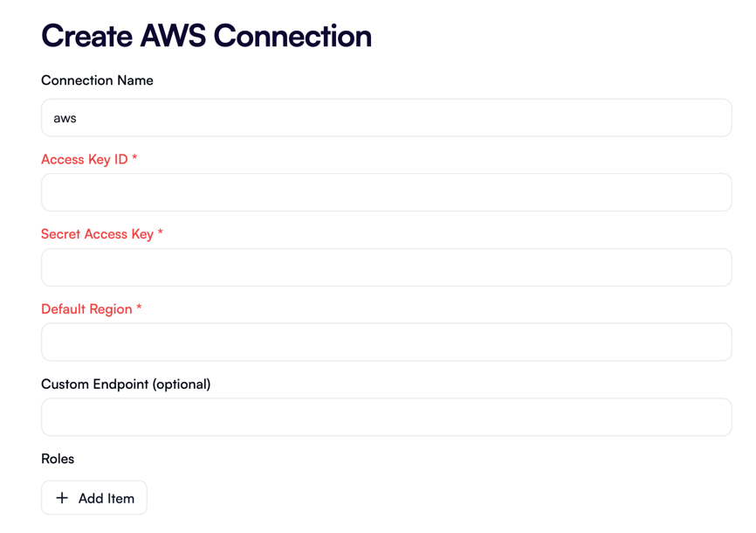Click the 'Connection Name' label text
756x533 pixels.
96,80
